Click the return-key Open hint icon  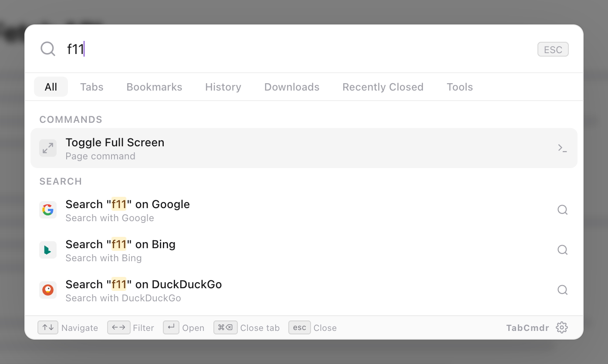(171, 327)
